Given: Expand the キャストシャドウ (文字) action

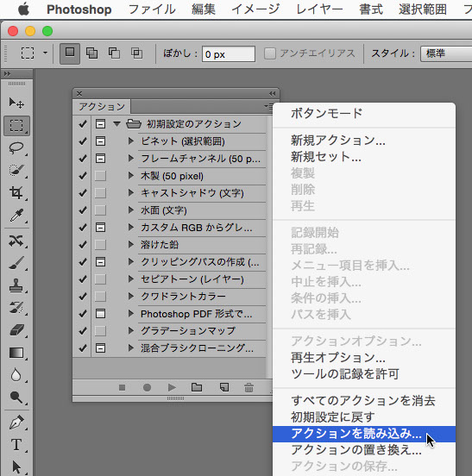Looking at the screenshot, I should (x=131, y=193).
